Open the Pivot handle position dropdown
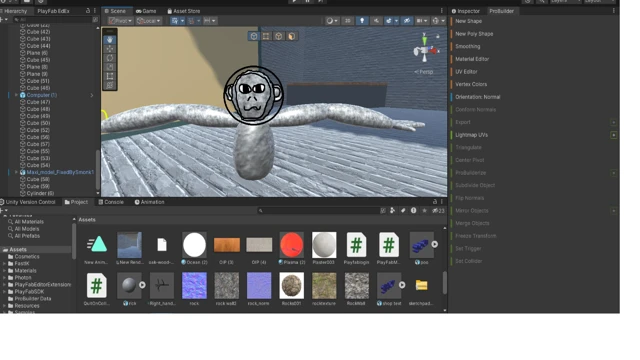Screen dimensions: 640x360 [x=120, y=21]
